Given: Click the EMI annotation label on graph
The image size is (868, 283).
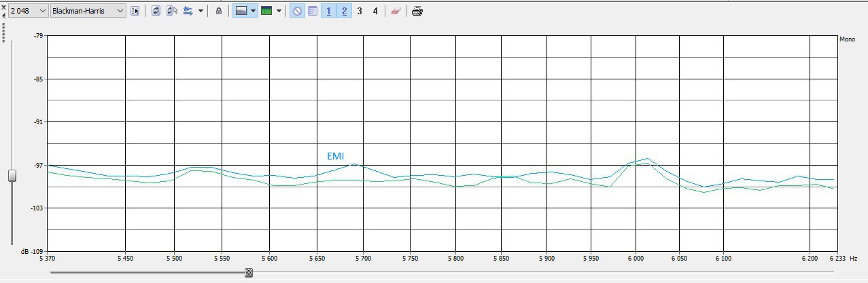Looking at the screenshot, I should coord(336,156).
